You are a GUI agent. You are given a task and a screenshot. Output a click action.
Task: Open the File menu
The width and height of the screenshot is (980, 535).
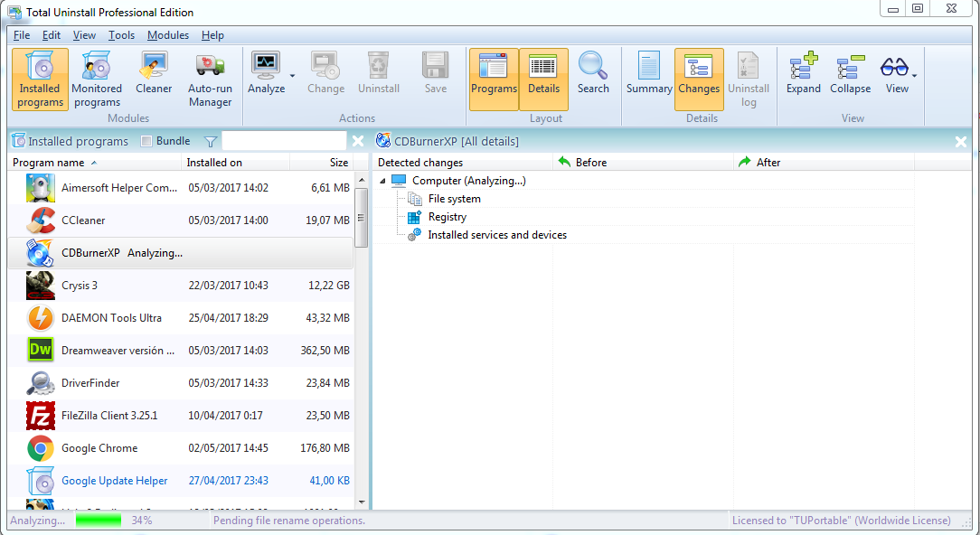coord(22,35)
